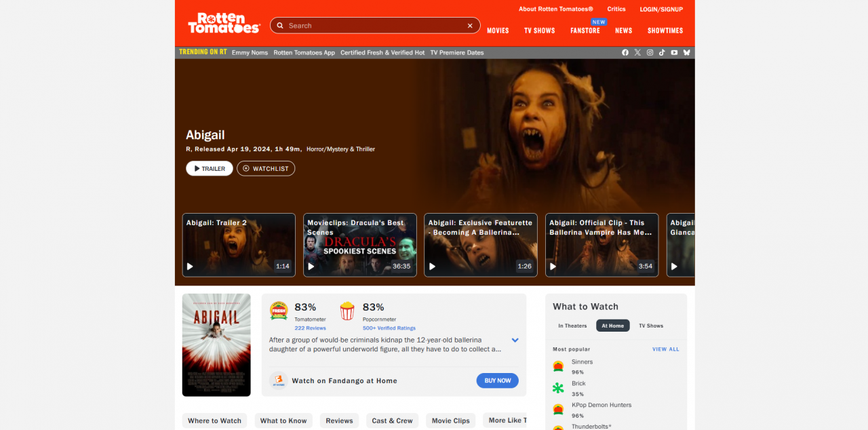
Task: Click the BUY NOW button
Action: (x=498, y=380)
